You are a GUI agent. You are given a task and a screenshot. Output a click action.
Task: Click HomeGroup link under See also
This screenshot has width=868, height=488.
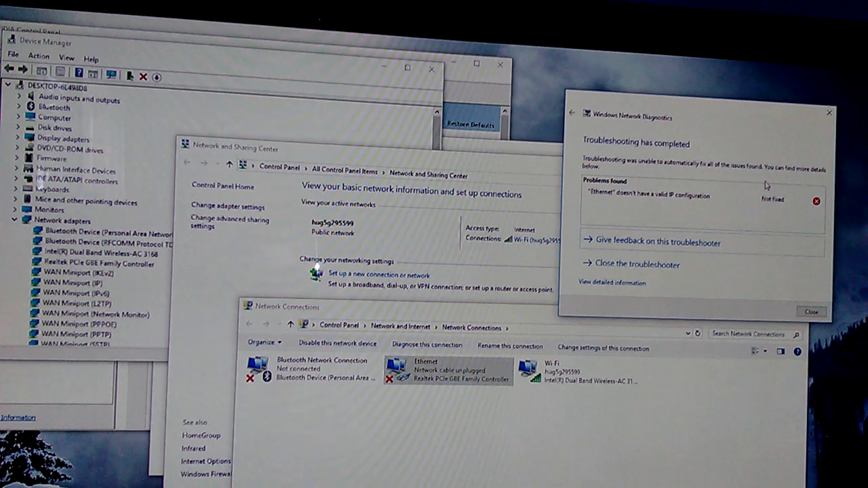[x=201, y=435]
